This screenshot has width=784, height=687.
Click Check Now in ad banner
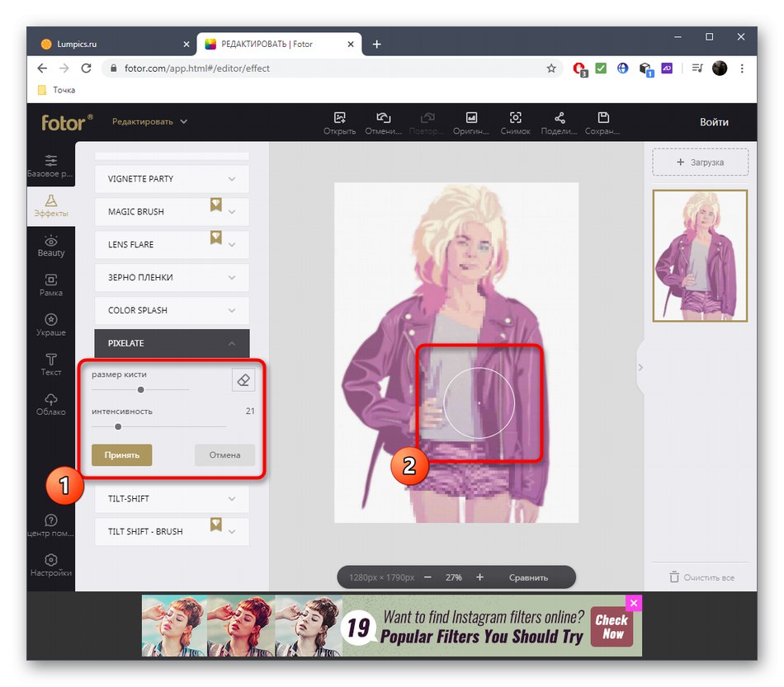coord(612,627)
